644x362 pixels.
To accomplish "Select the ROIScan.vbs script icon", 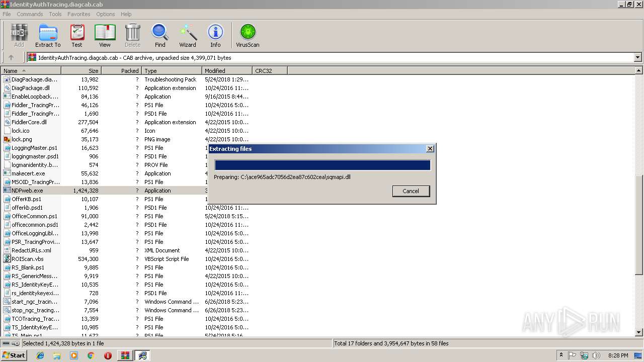I will 7,259.
